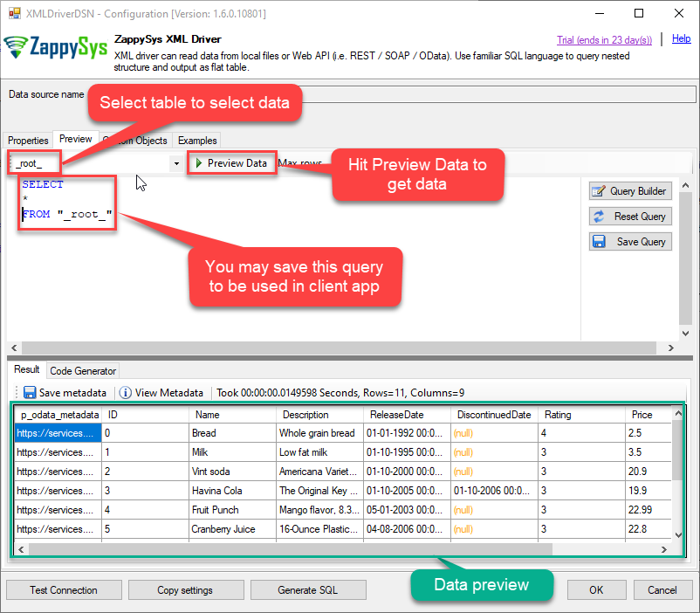This screenshot has width=700, height=613.
Task: Click the data grid vertical scrollbar down arrow
Action: coord(678,534)
